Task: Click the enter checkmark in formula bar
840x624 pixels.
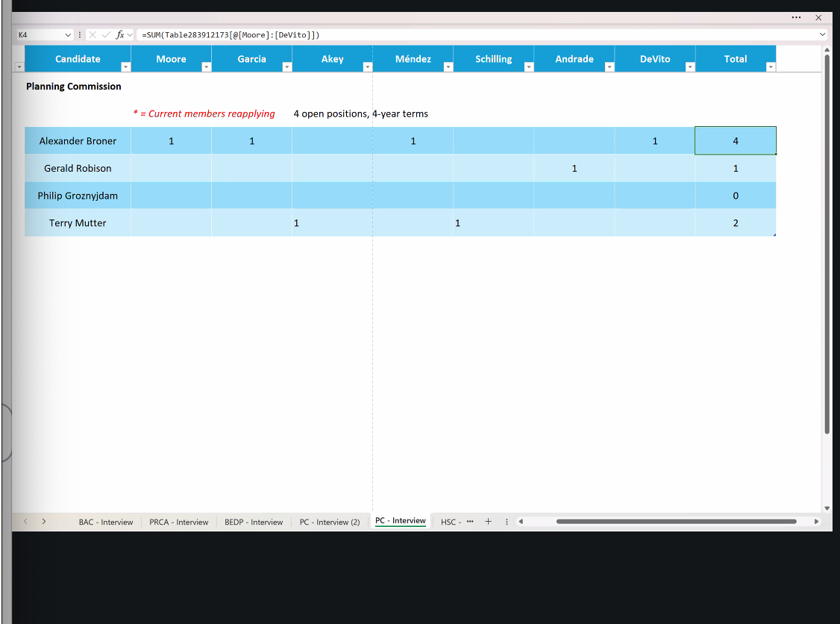Action: tap(106, 35)
